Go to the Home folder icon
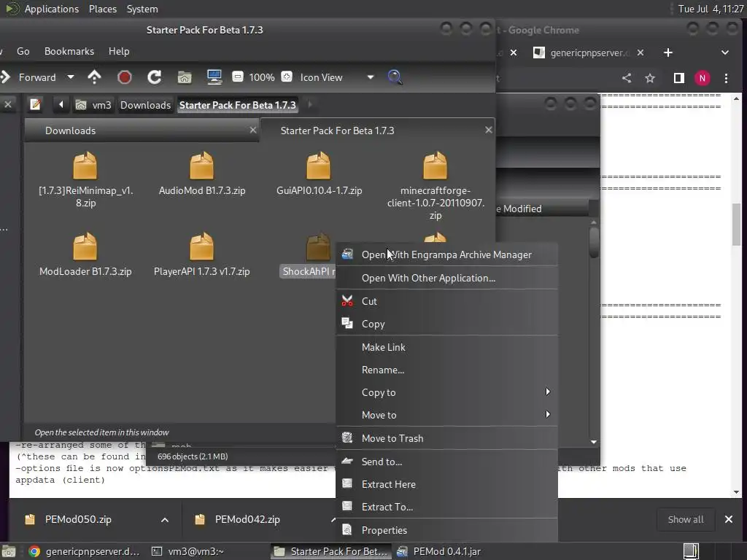Screen dimensions: 747x560 [185, 77]
